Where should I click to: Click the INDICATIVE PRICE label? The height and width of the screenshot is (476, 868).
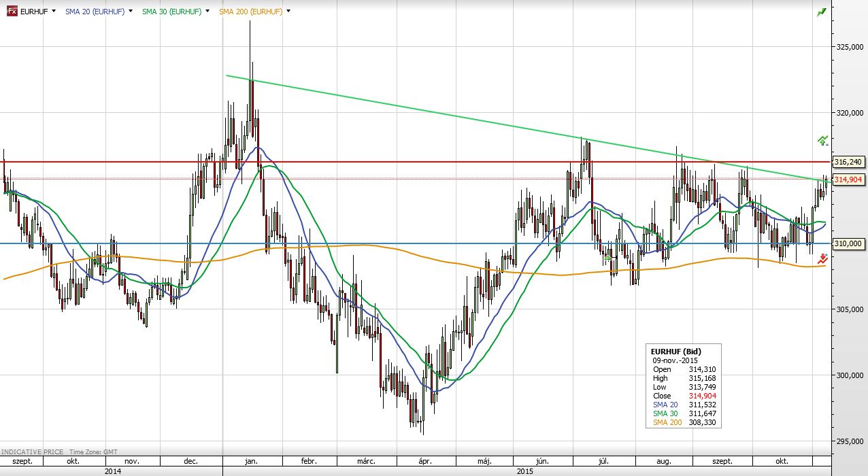point(31,452)
